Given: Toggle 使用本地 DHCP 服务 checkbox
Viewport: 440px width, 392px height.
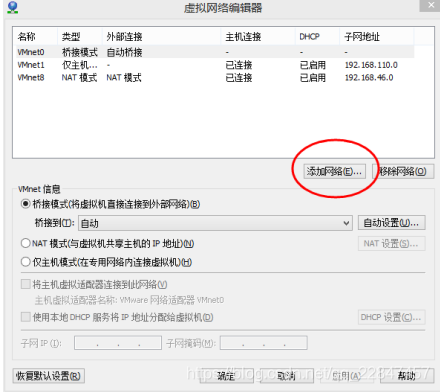Looking at the screenshot, I should pyautogui.click(x=26, y=317).
